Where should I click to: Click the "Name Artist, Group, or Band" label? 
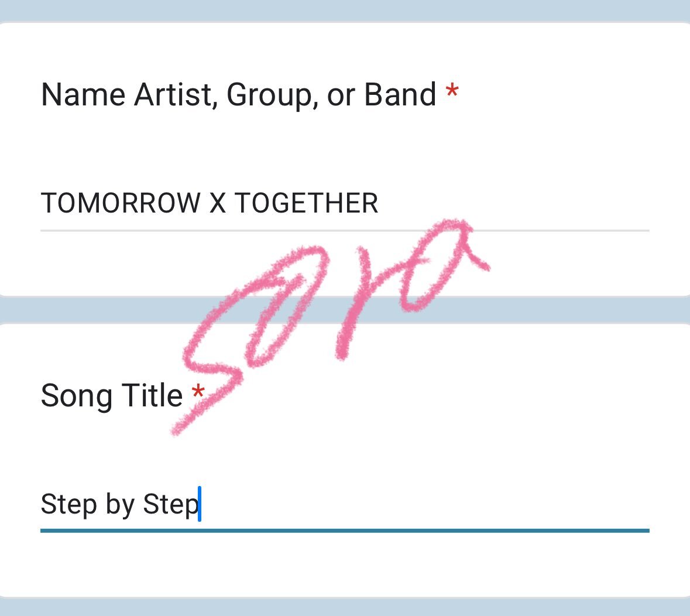point(238,95)
